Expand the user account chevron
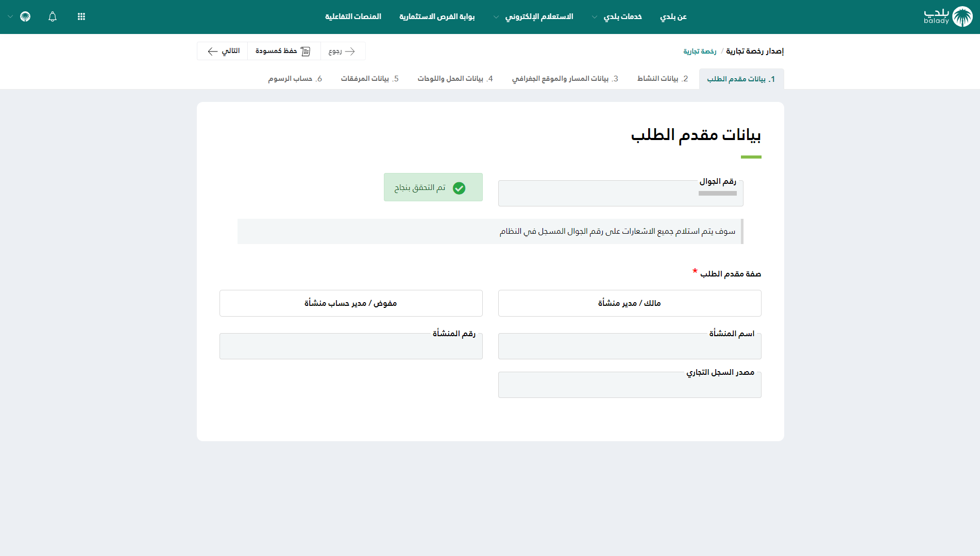This screenshot has height=556, width=980. pos(10,16)
